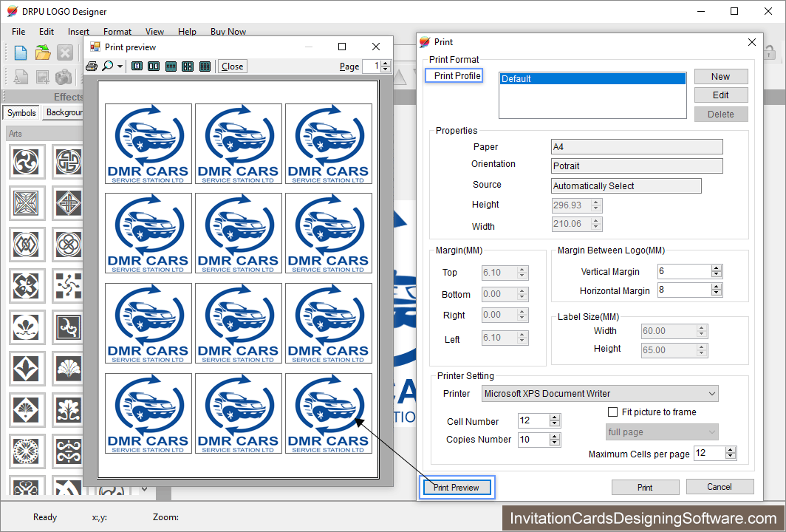Viewport: 786px width, 532px height.
Task: Open the File menu
Action: tap(18, 32)
